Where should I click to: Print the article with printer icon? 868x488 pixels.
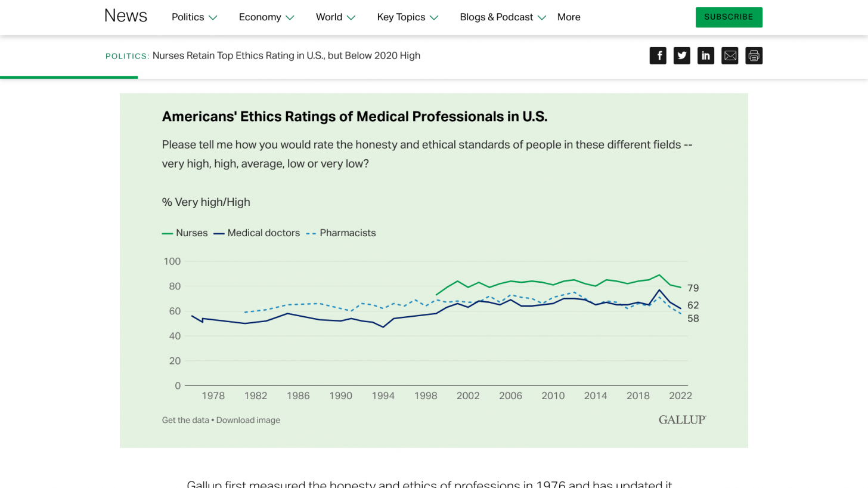754,56
